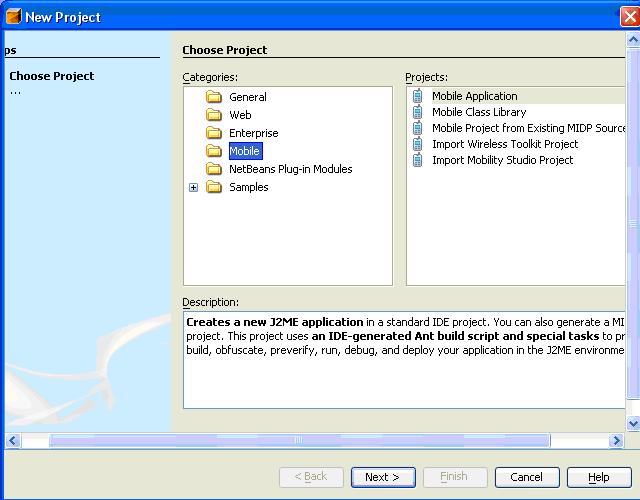This screenshot has height=500, width=640.
Task: Click the vertical scrollbar down arrow
Action: [x=633, y=424]
